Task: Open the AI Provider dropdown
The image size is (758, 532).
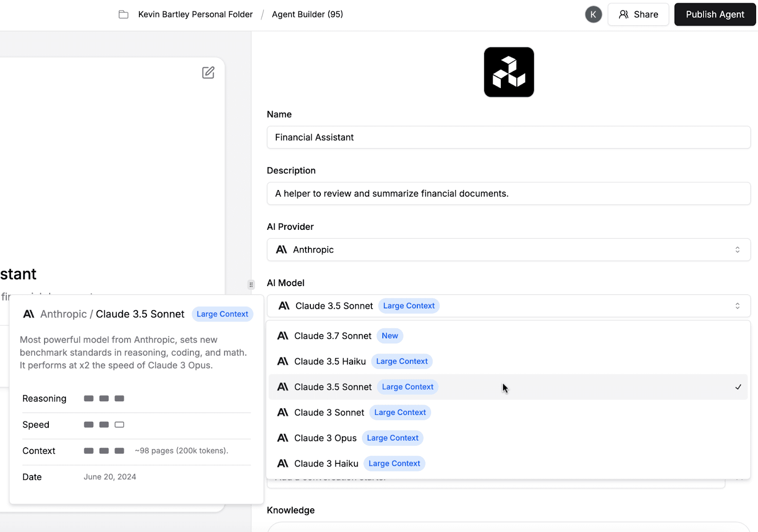Action: pos(509,250)
